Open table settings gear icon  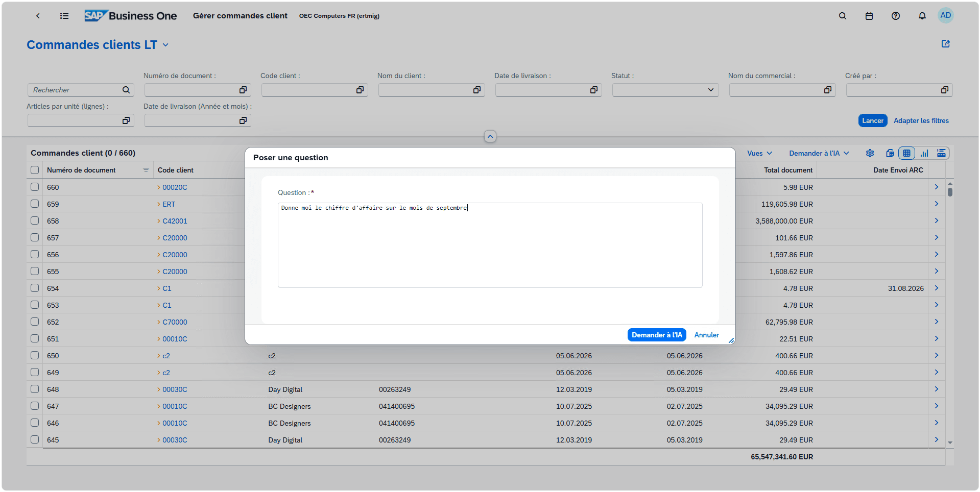(870, 153)
